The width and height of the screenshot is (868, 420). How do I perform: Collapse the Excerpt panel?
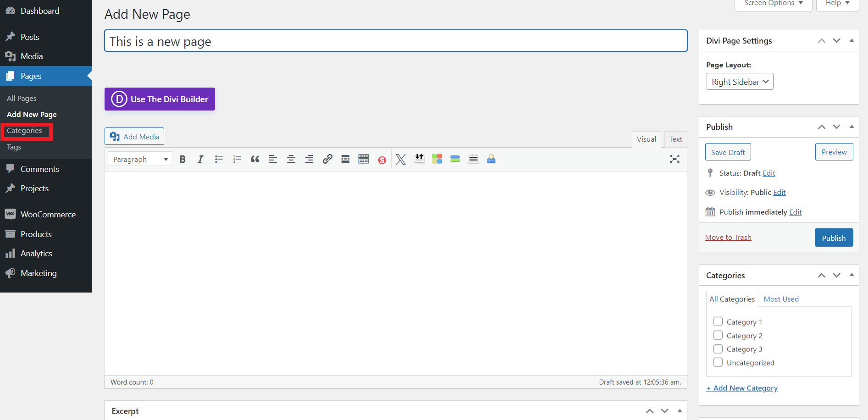680,411
